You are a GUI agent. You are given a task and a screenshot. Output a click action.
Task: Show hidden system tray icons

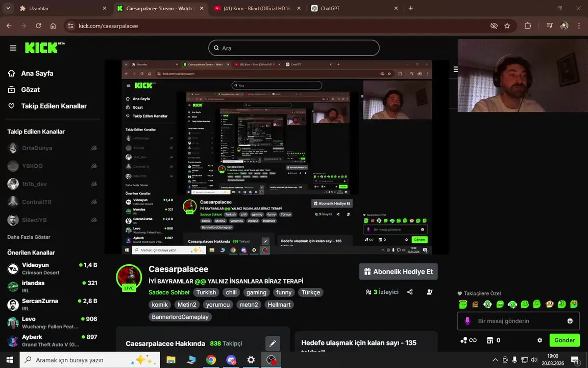495,360
